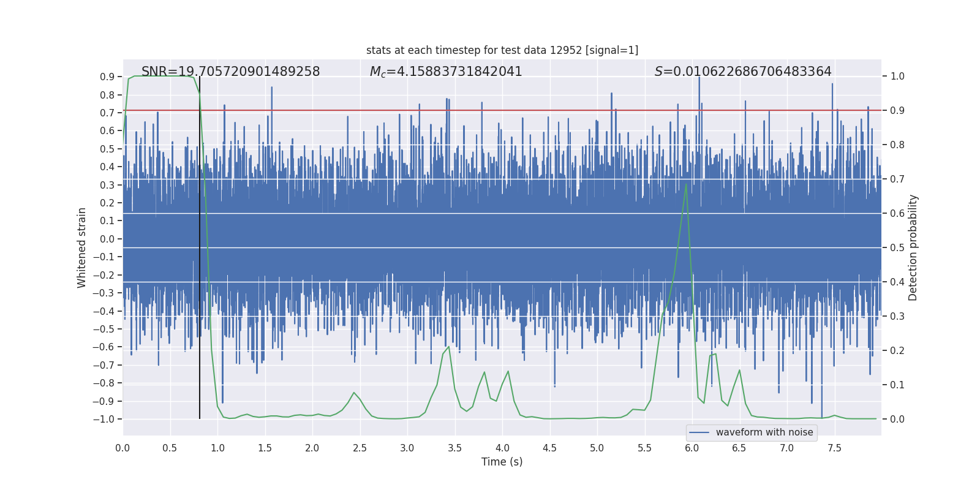980x490 pixels.
Task: Click detection probability tick label 0.7
Action: [897, 179]
